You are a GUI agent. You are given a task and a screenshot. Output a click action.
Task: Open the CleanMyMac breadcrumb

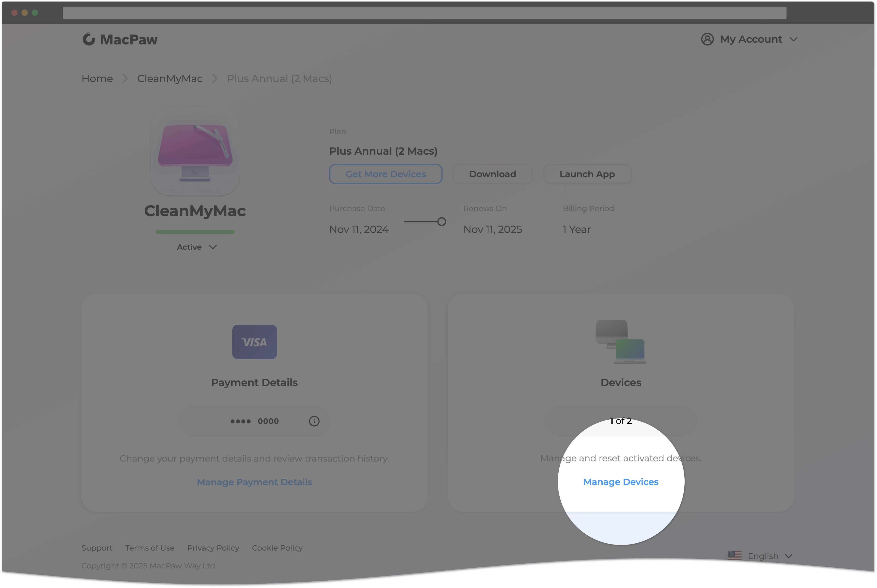169,79
